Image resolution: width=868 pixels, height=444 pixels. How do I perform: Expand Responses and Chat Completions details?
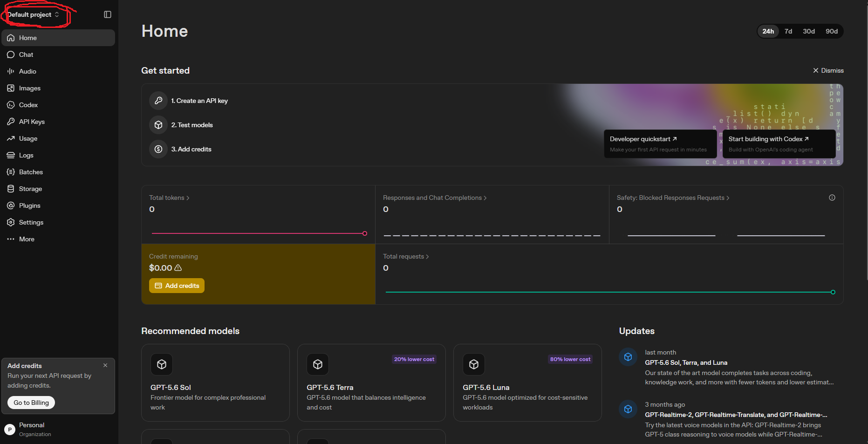[x=435, y=198]
